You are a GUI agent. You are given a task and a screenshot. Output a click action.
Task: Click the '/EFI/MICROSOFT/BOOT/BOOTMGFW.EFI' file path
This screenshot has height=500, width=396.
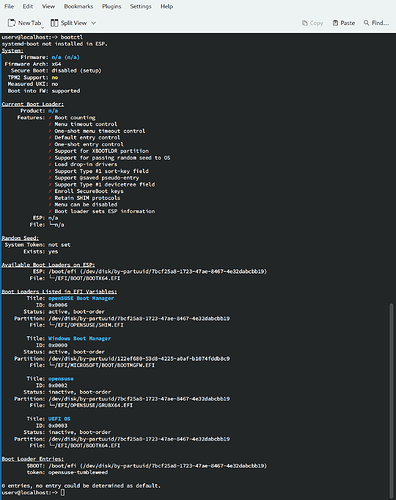pos(105,365)
